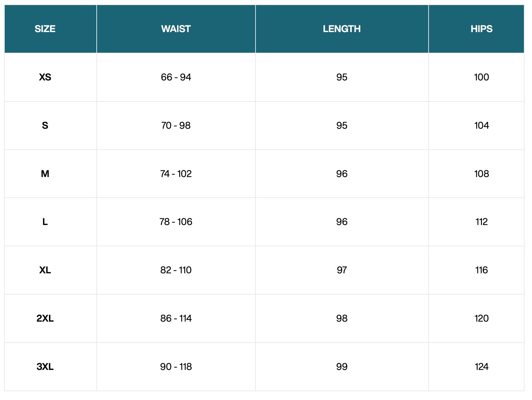Select the 3XL size row label
This screenshot has width=532, height=400.
pos(45,367)
